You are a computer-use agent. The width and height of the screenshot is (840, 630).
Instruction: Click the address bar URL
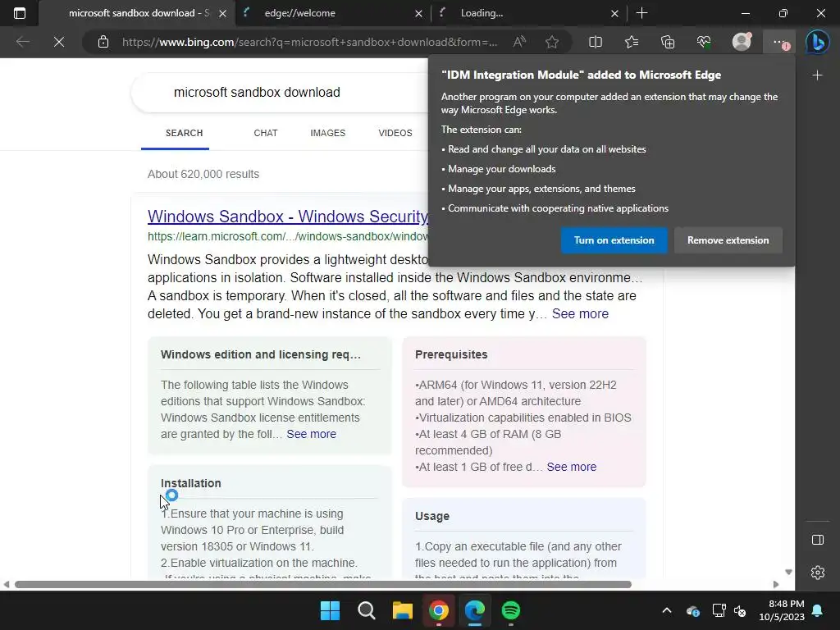[309, 42]
